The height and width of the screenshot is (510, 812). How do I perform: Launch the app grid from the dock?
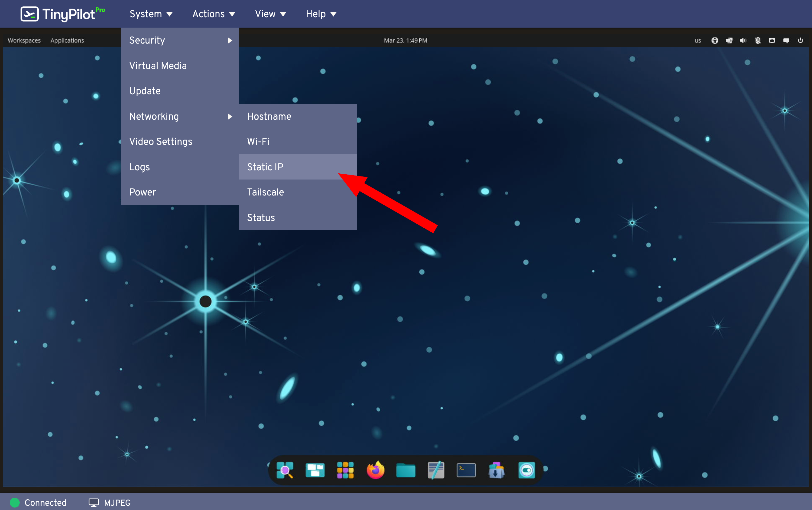pyautogui.click(x=345, y=470)
